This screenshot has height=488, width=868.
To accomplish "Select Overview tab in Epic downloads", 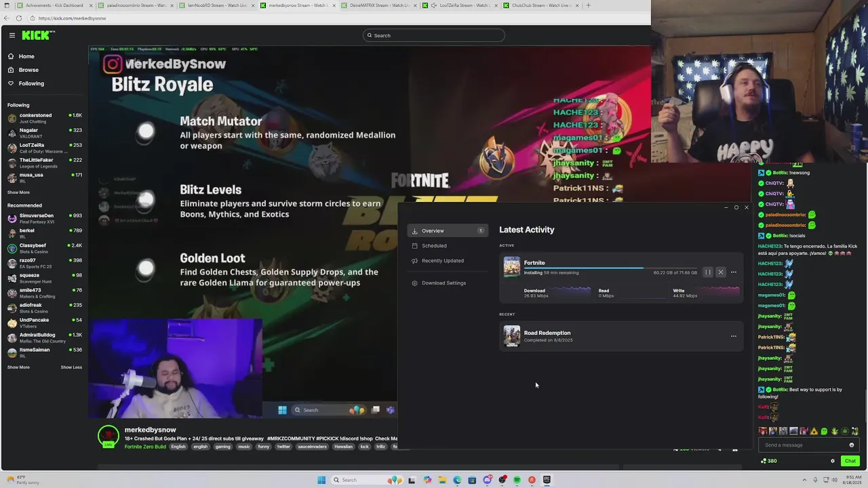I will (x=448, y=230).
